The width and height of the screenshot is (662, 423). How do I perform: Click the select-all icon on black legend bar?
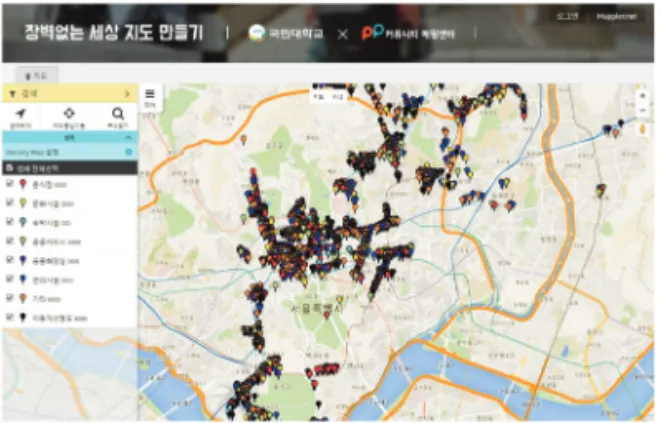tap(10, 168)
